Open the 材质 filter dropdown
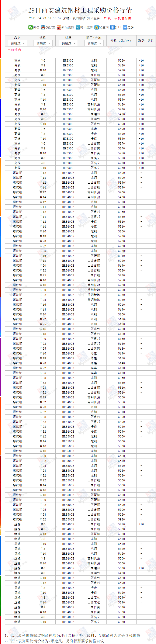This screenshot has height=644, width=156. [x=69, y=43]
